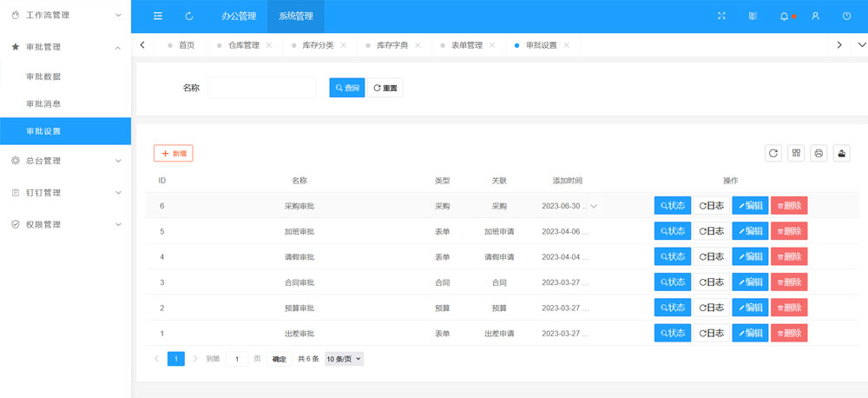The image size is (868, 398).
Task: Open the 表单管理 tab
Action: (467, 45)
